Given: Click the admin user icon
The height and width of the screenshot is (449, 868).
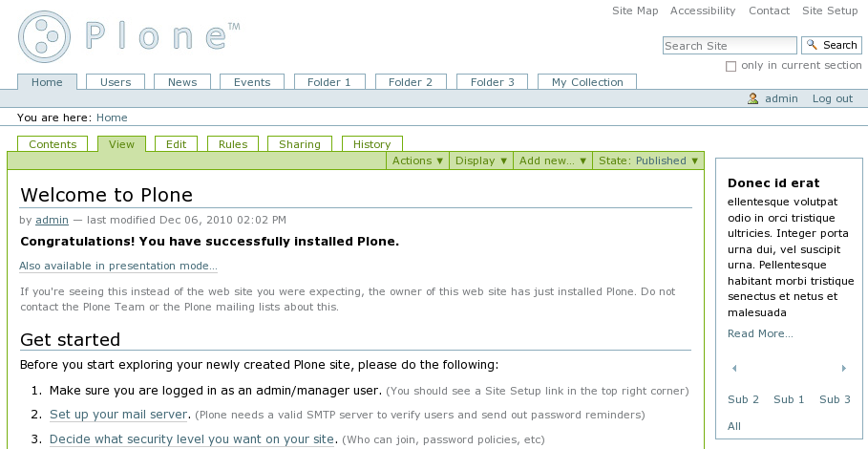Looking at the screenshot, I should [753, 98].
